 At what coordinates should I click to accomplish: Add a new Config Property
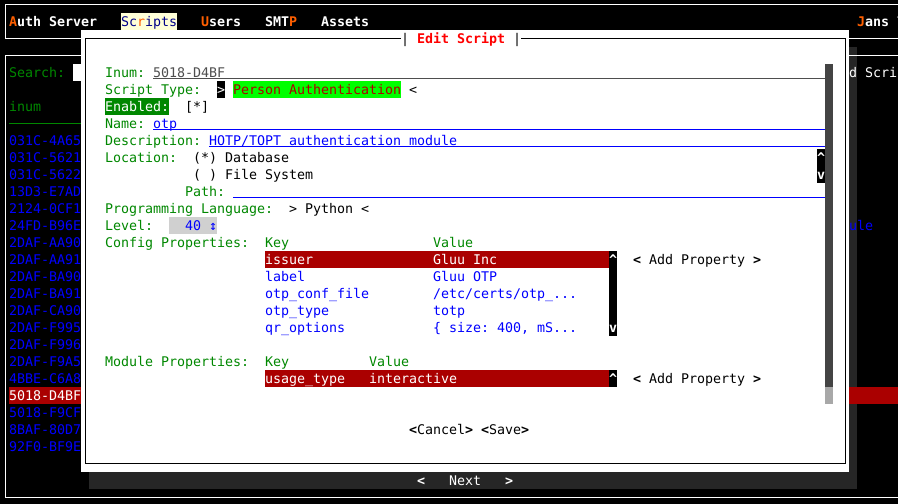pos(696,260)
